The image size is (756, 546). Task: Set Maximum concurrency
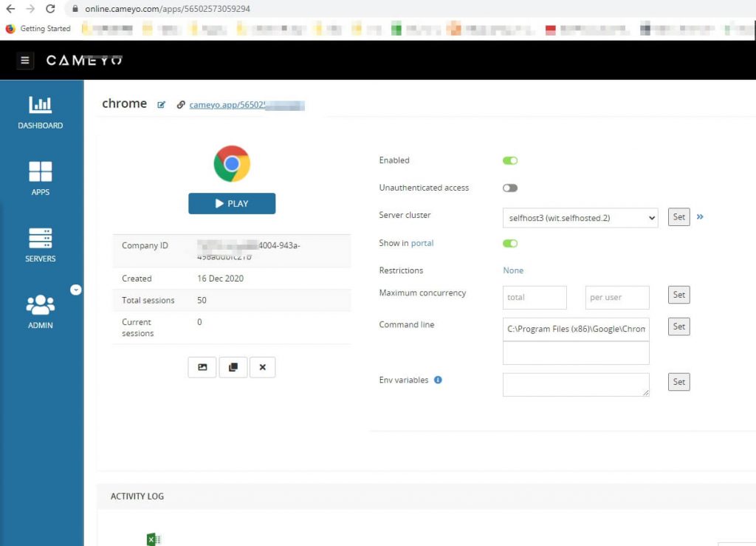679,295
